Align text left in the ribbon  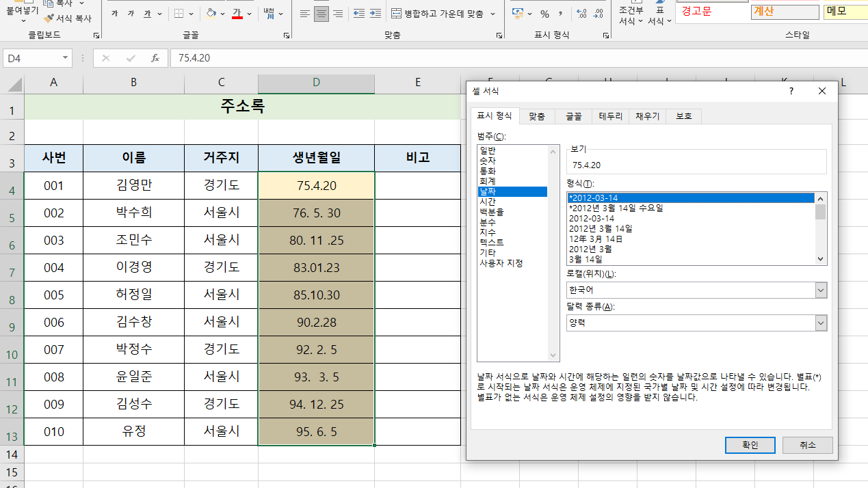[305, 14]
